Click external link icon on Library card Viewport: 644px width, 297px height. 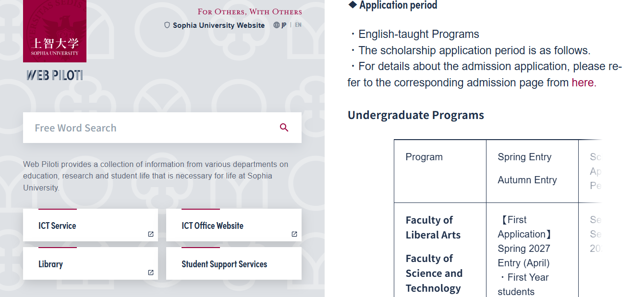click(x=151, y=273)
